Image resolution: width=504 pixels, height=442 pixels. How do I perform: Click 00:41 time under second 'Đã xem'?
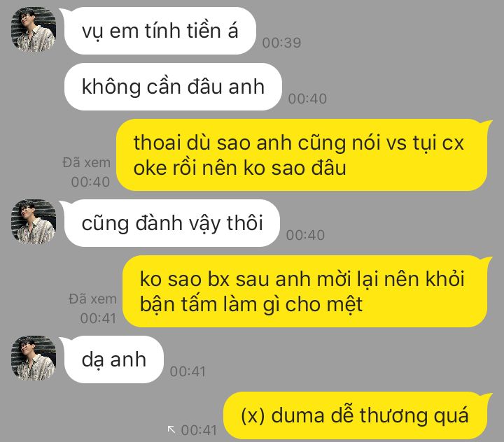pyautogui.click(x=98, y=318)
